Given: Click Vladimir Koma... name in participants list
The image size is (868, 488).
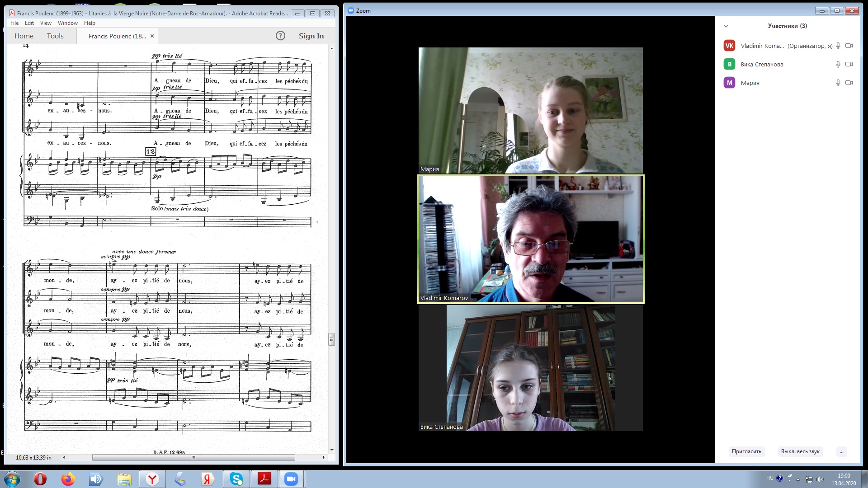Looking at the screenshot, I should tap(762, 46).
